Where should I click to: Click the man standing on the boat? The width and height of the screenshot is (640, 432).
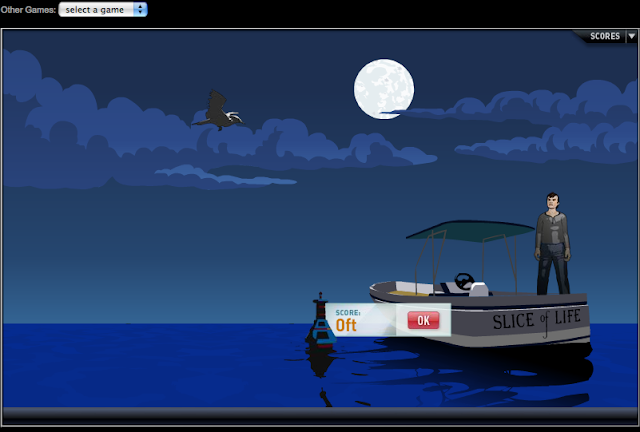pyautogui.click(x=552, y=243)
